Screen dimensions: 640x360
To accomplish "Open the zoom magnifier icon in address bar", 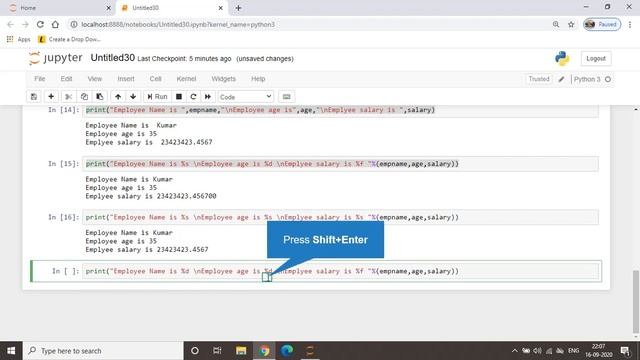I will 556,24.
